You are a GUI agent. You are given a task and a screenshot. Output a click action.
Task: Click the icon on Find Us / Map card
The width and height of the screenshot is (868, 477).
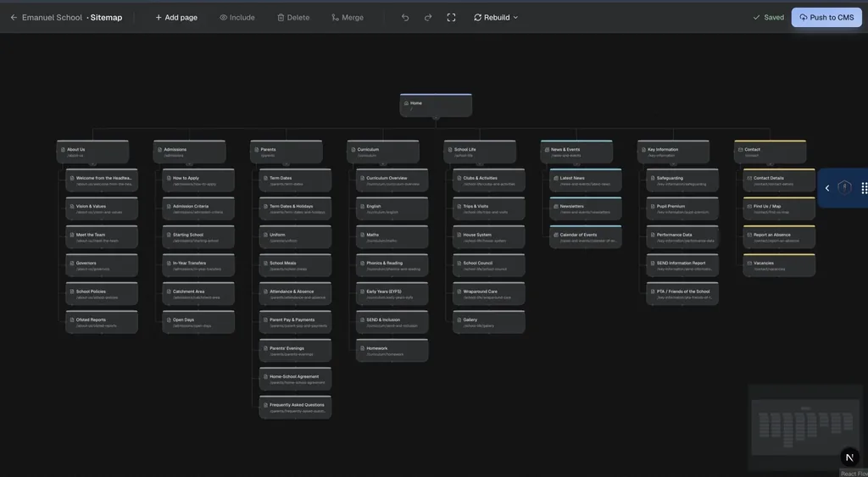749,207
